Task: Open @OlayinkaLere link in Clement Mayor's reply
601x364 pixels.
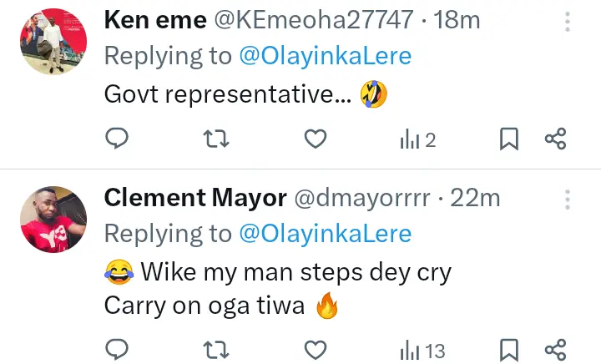Action: tap(326, 233)
